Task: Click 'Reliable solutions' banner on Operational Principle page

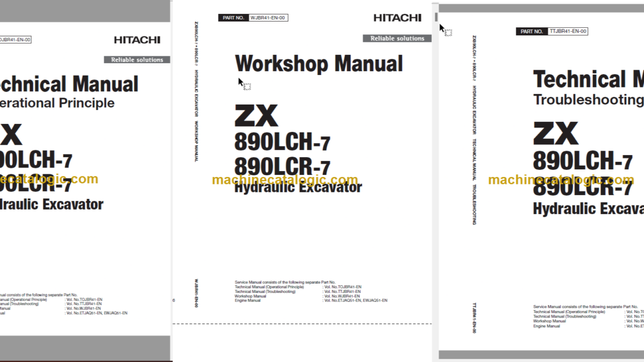Action: pyautogui.click(x=137, y=60)
